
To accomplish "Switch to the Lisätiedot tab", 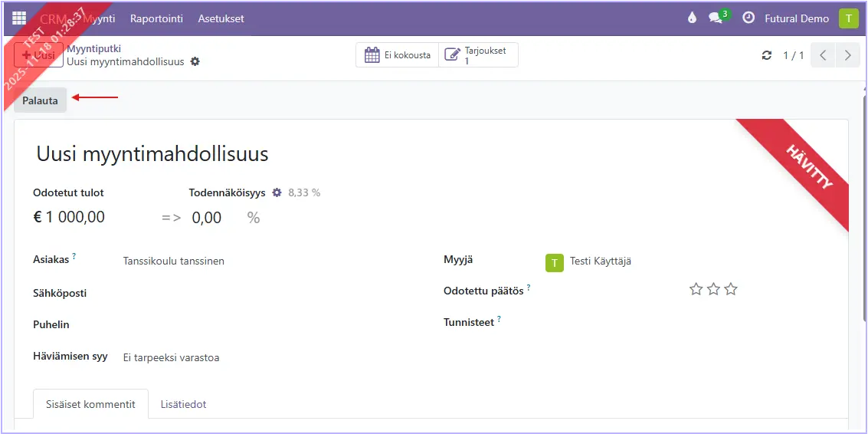I will (183, 404).
